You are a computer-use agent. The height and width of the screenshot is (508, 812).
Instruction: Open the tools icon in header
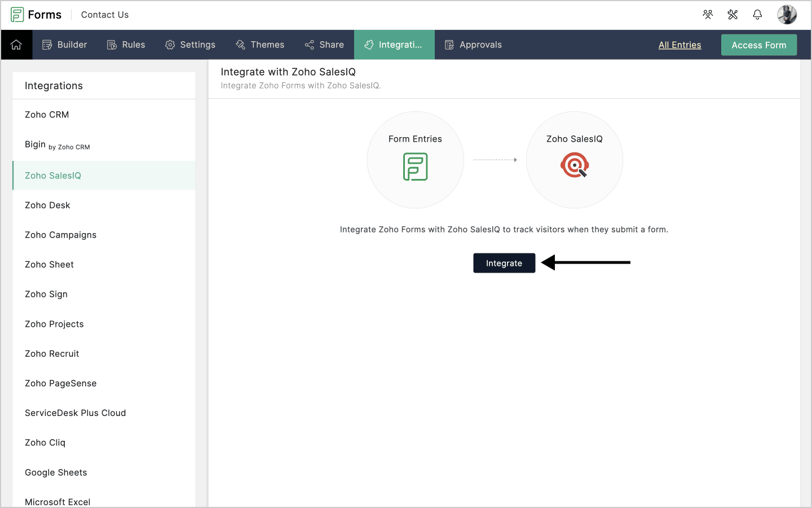coord(732,15)
